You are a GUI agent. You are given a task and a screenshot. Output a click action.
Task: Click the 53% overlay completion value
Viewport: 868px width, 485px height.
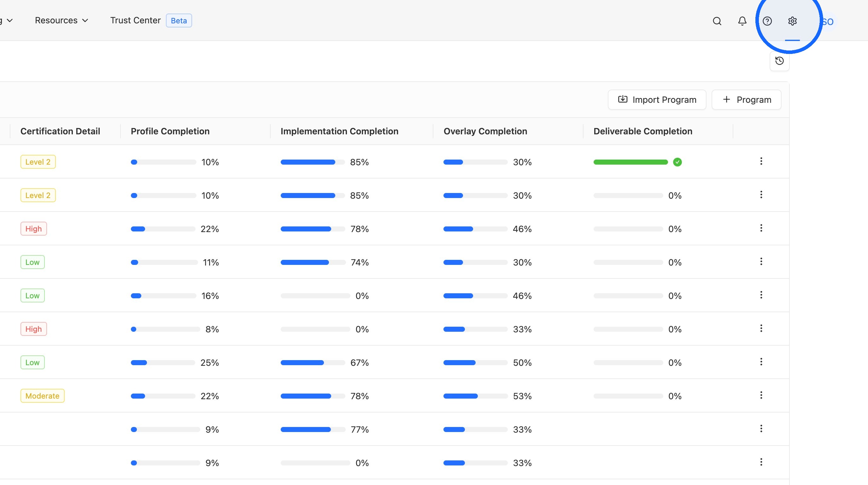tap(522, 396)
